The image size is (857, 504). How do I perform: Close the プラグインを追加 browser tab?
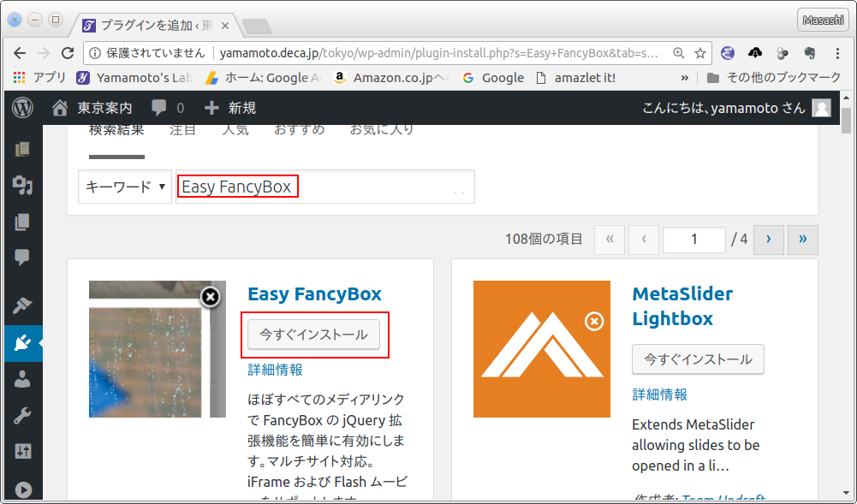coord(225,26)
